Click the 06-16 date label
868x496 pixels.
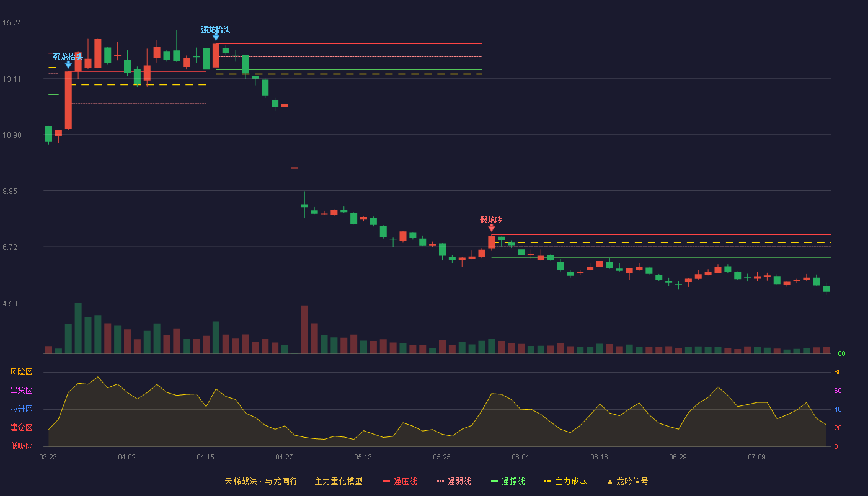click(x=599, y=457)
